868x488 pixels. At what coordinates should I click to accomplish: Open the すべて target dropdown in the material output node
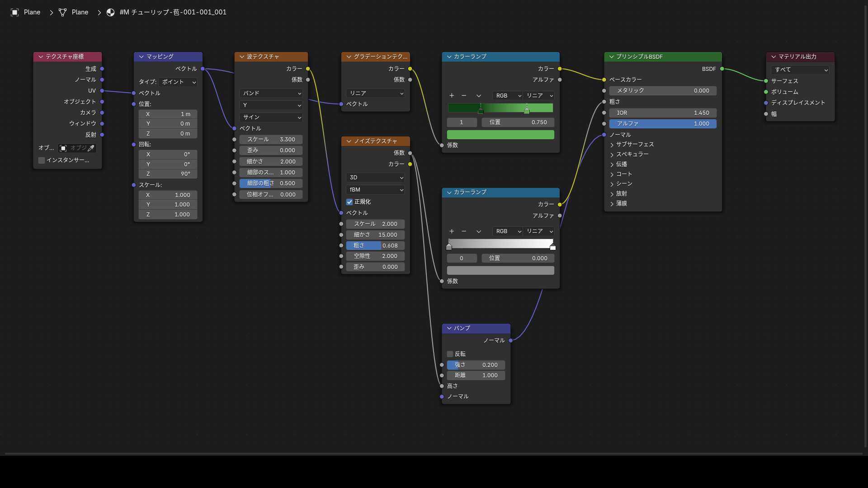pyautogui.click(x=800, y=70)
